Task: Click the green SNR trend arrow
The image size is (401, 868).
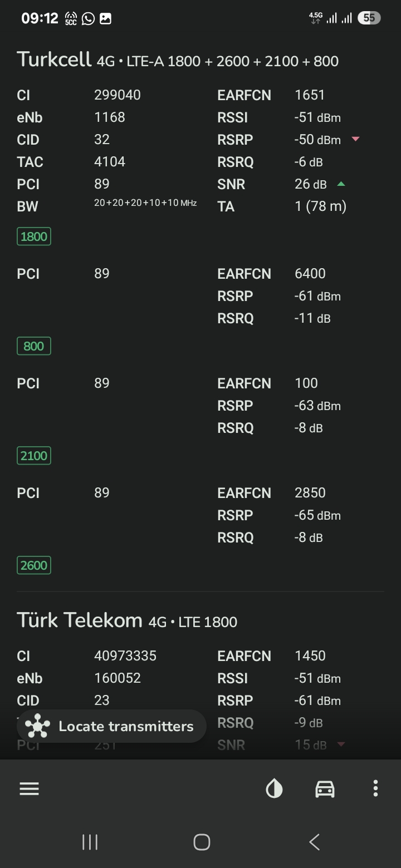Action: tap(341, 184)
